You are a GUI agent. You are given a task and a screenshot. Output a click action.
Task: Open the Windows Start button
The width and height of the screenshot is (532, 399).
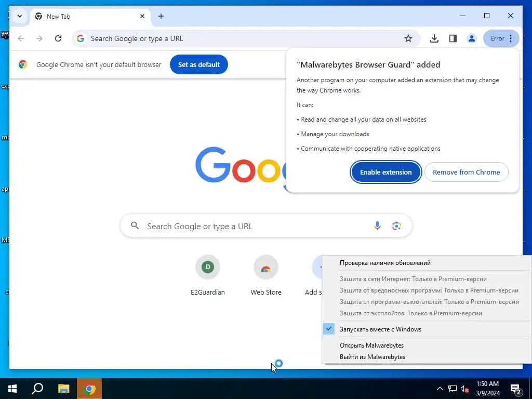pyautogui.click(x=12, y=389)
